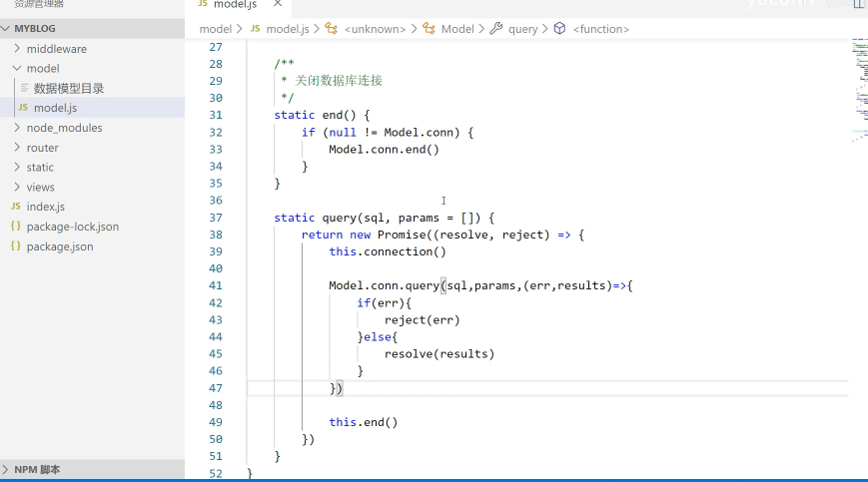The width and height of the screenshot is (868, 482).
Task: Click the braces icon beside package-lock.json
Action: tap(16, 227)
